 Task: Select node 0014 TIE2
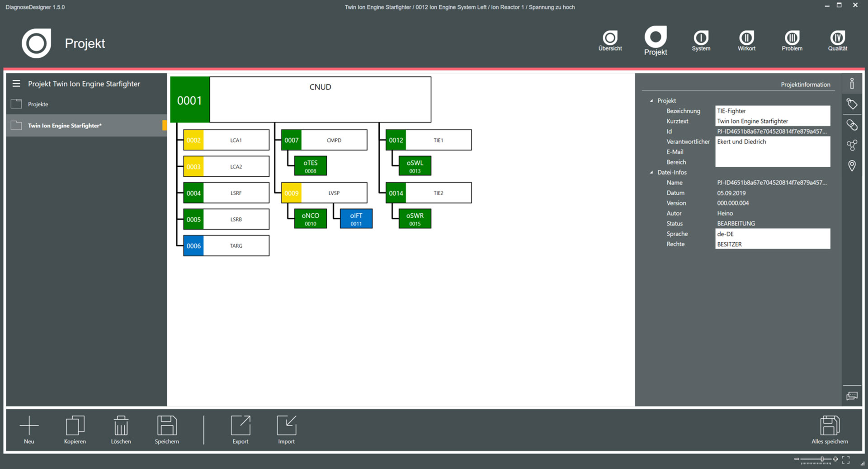click(x=429, y=193)
